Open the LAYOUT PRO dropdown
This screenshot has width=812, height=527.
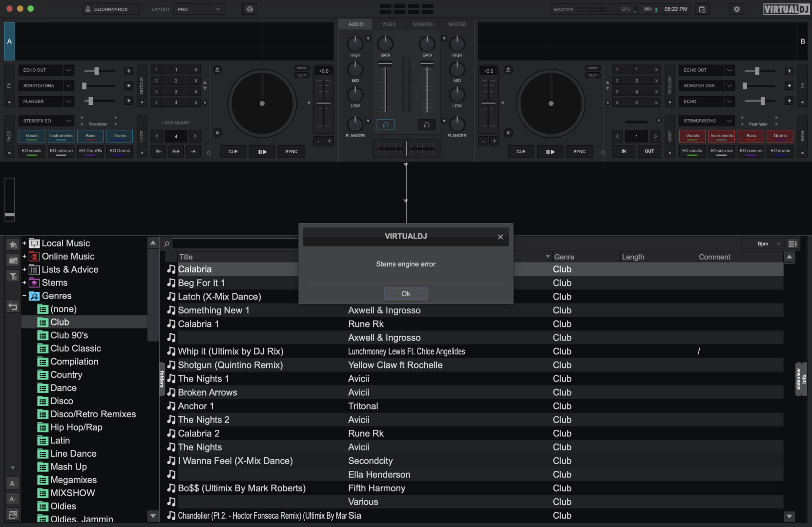199,9
